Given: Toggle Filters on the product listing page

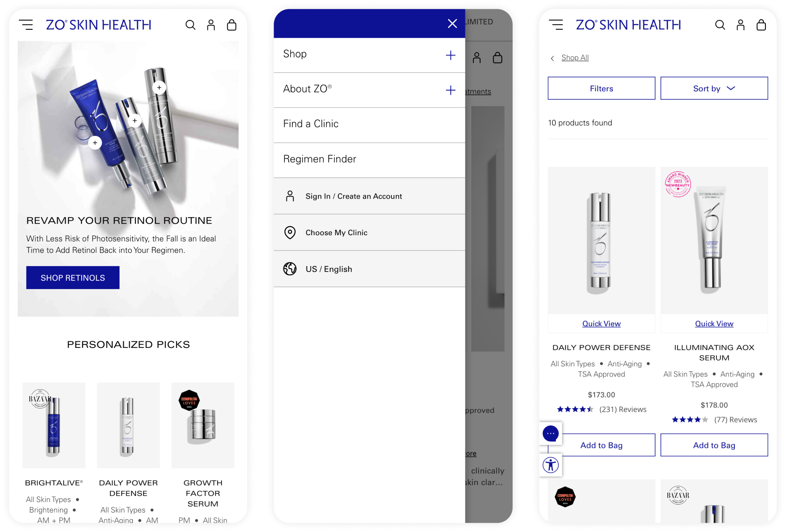Looking at the screenshot, I should [x=601, y=88].
